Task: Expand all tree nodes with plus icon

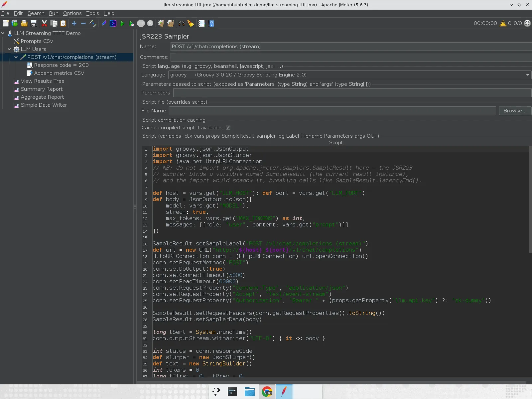Action: (74, 23)
